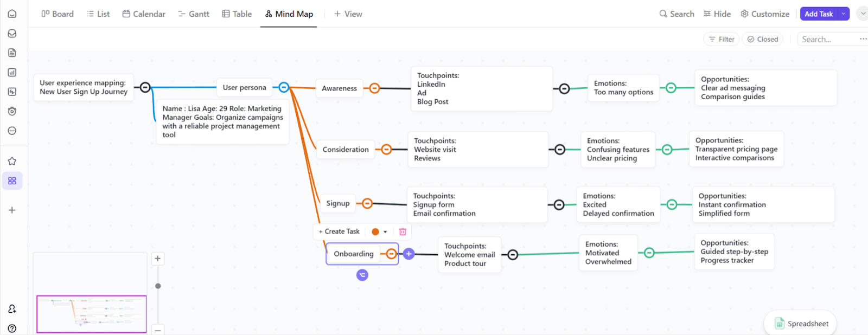Open node color dropdown next to Create Task
868x335 pixels.
379,231
